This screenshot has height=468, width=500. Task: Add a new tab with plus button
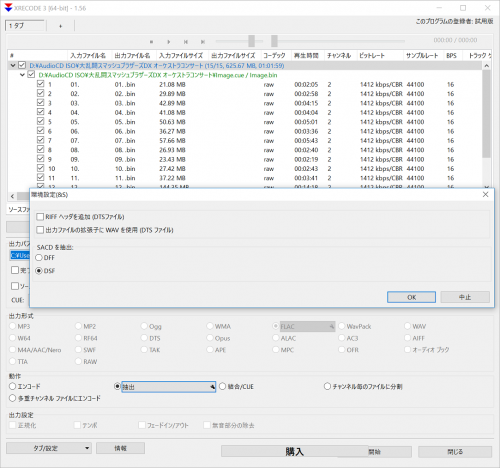(x=60, y=26)
